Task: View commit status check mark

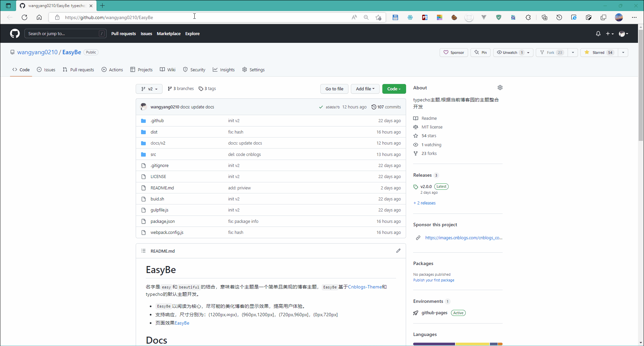Action: pyautogui.click(x=321, y=107)
